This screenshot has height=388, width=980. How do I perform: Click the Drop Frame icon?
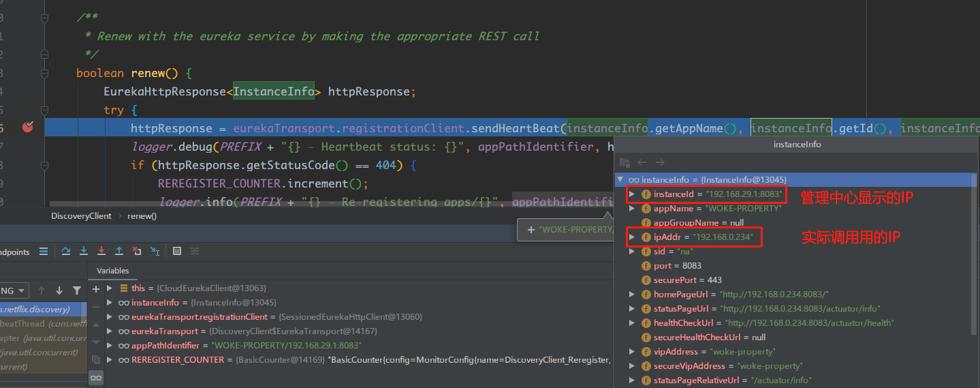coord(137,251)
